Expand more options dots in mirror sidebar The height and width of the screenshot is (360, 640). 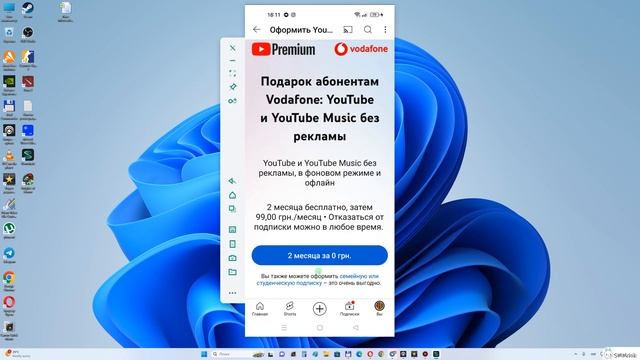[x=232, y=293]
